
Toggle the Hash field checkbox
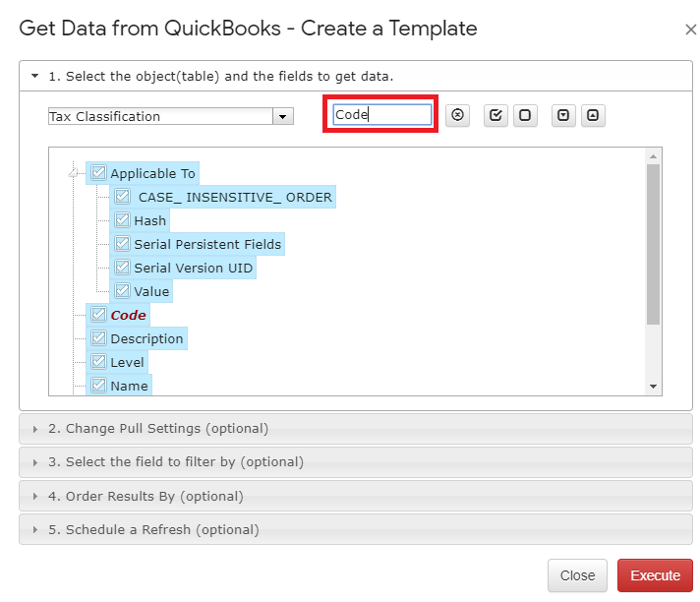point(122,219)
